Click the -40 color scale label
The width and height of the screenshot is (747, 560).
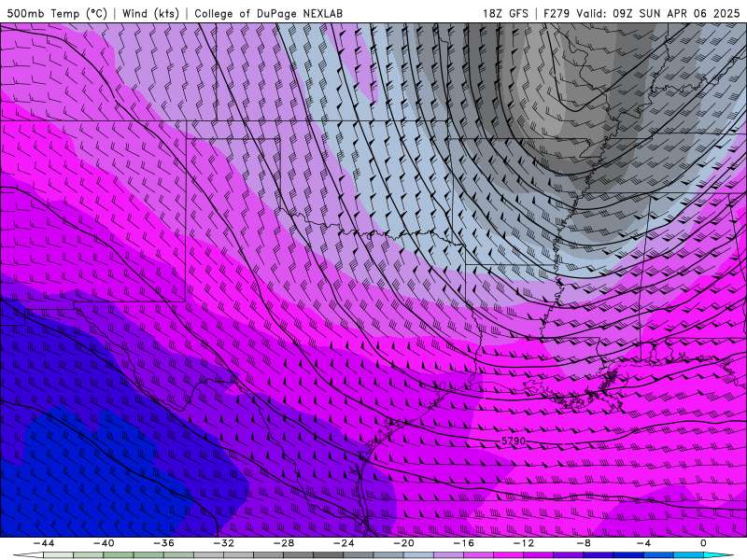click(104, 543)
